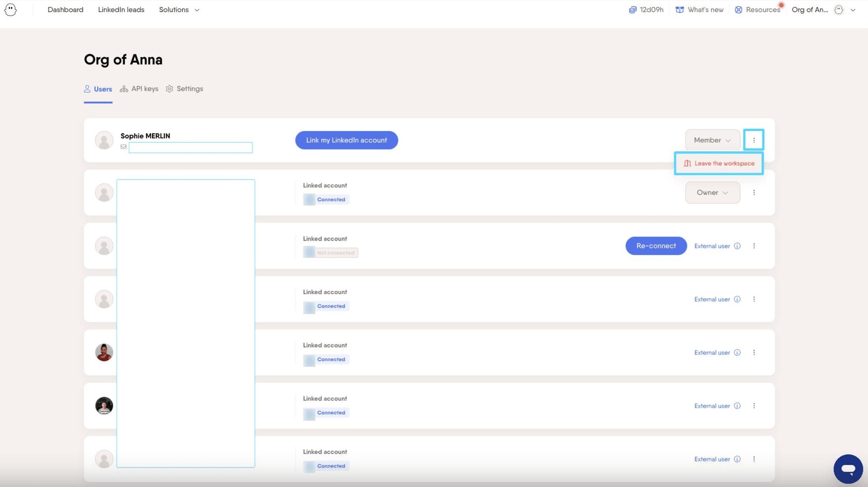This screenshot has height=487, width=868.
Task: Select Leave the workspace
Action: tap(719, 163)
